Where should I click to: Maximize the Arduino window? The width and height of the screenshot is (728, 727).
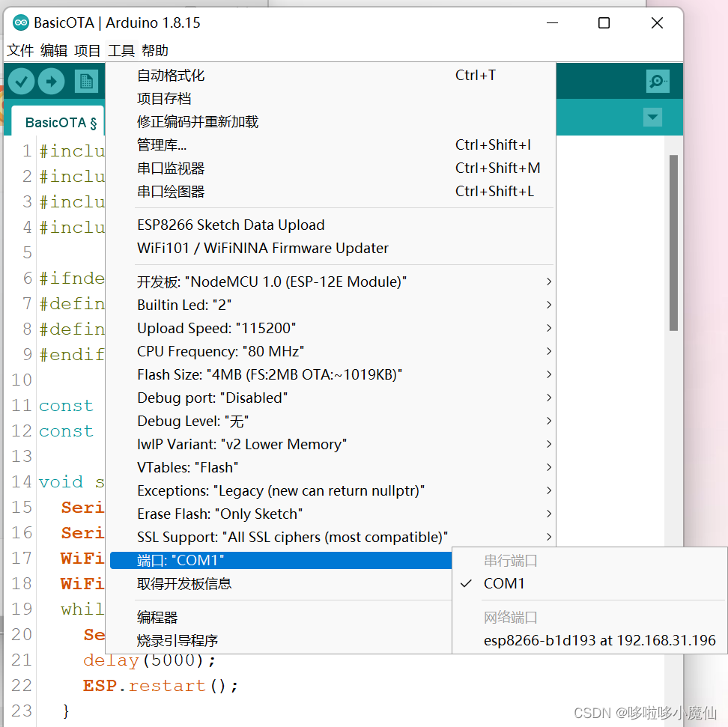tap(604, 22)
